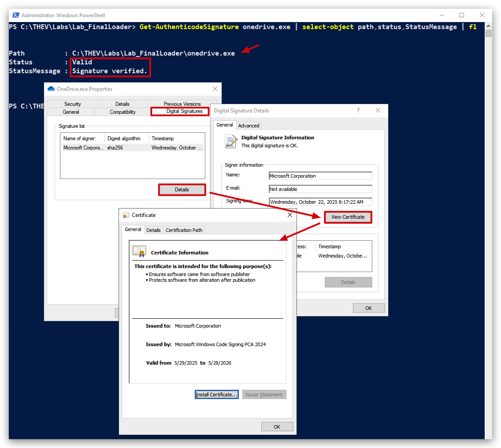The width and height of the screenshot is (501, 448).
Task: Switch to the Previous Versions tab
Action: point(182,104)
